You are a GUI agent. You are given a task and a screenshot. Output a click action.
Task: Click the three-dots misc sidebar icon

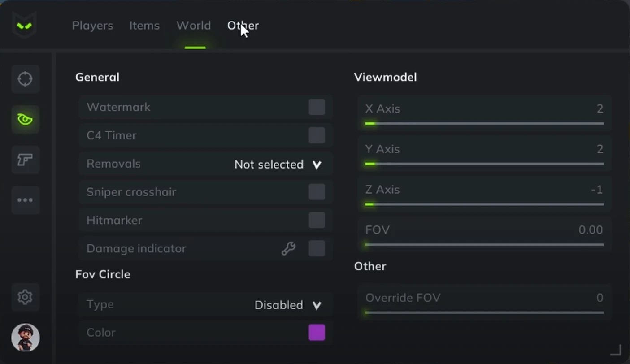pyautogui.click(x=25, y=200)
